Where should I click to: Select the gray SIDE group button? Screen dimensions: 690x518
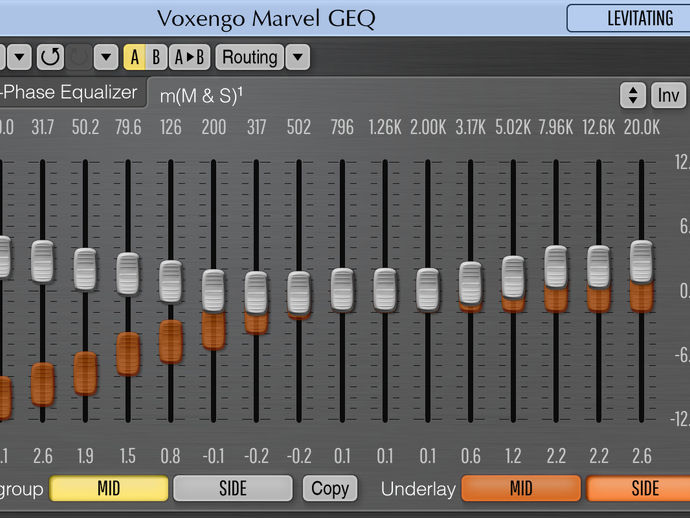click(233, 488)
